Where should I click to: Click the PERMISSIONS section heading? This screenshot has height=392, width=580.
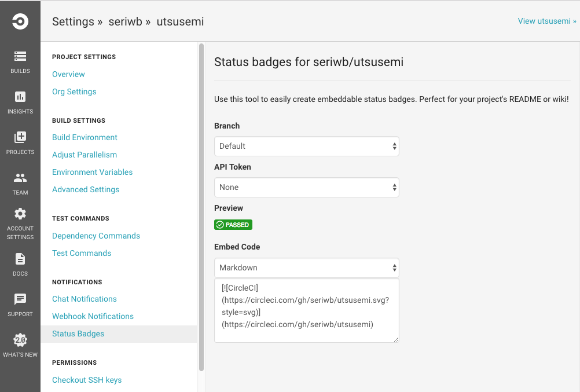coord(74,362)
